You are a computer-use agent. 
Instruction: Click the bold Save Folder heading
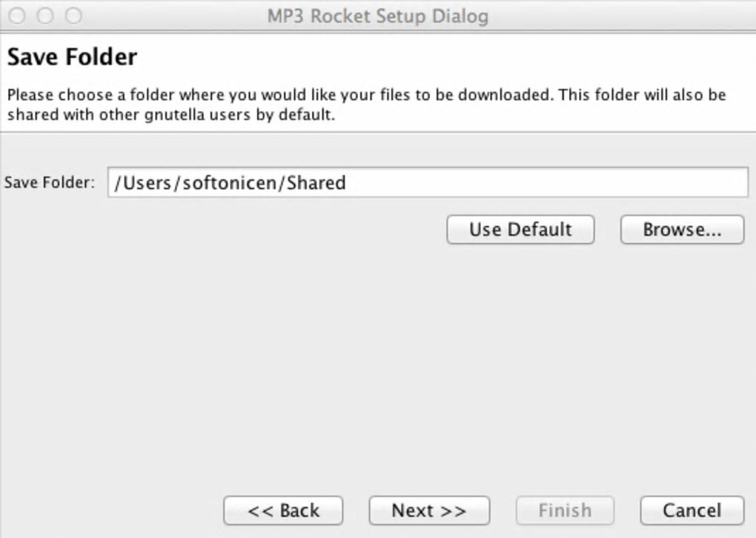tap(72, 57)
